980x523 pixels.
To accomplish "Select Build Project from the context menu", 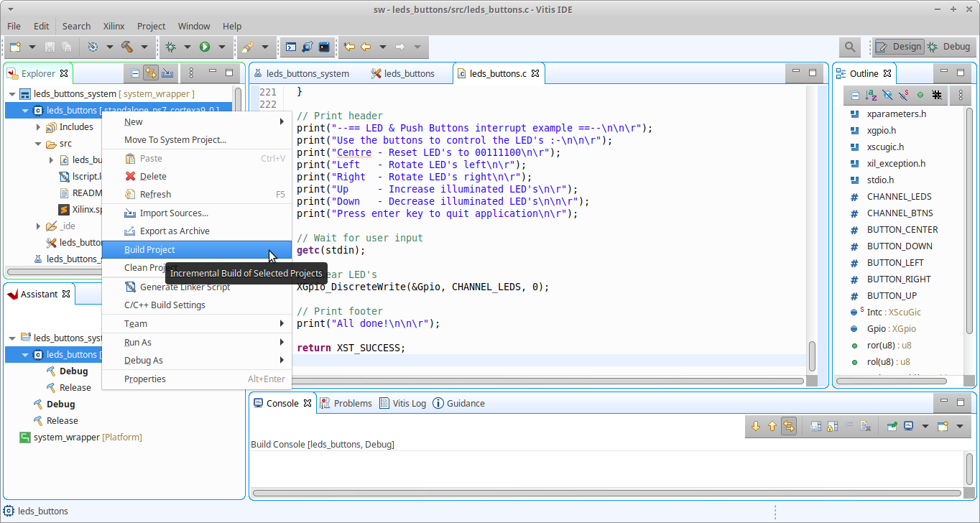I will [149, 249].
